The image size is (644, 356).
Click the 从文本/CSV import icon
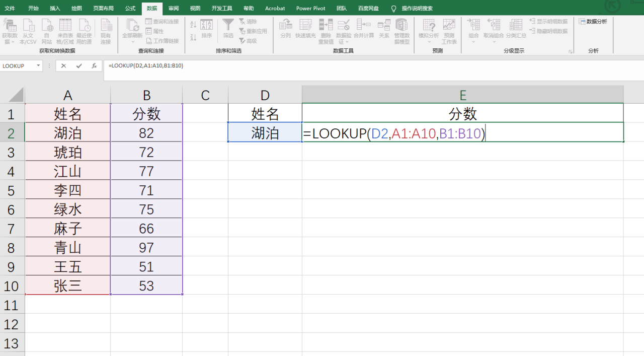coord(28,31)
